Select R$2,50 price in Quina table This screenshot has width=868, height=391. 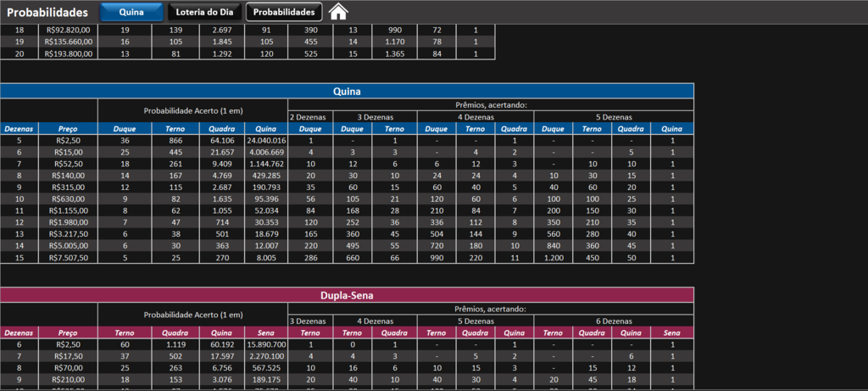[x=68, y=141]
